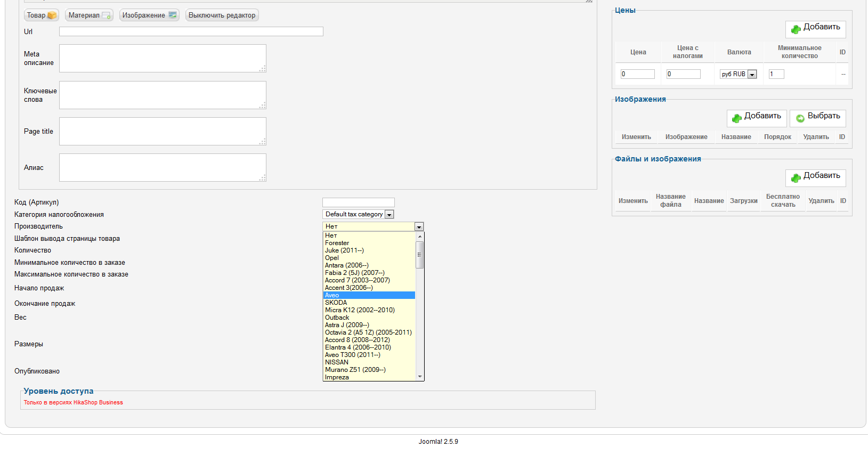This screenshot has width=868, height=455.
Task: Select Murano Z51 (2009--) in the list
Action: click(x=355, y=370)
